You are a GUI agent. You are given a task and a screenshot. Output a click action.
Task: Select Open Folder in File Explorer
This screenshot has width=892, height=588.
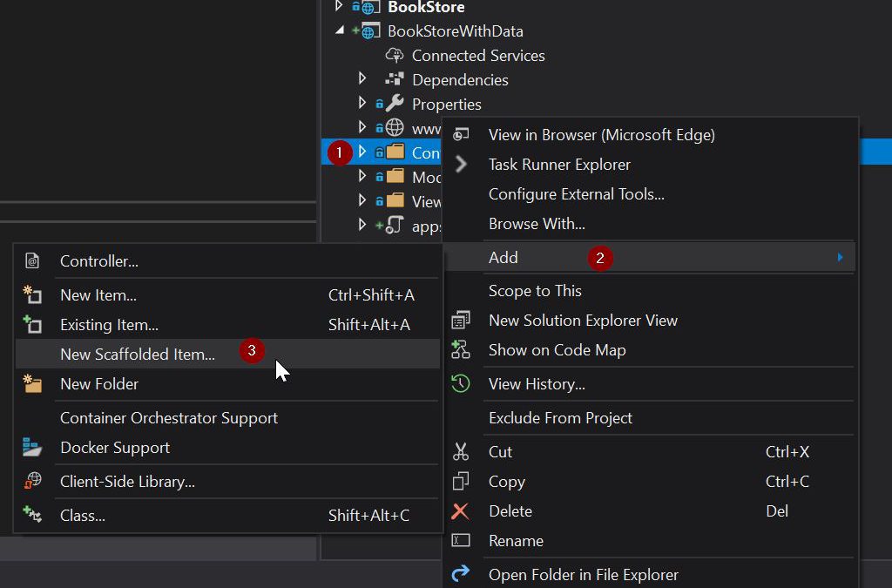(583, 575)
